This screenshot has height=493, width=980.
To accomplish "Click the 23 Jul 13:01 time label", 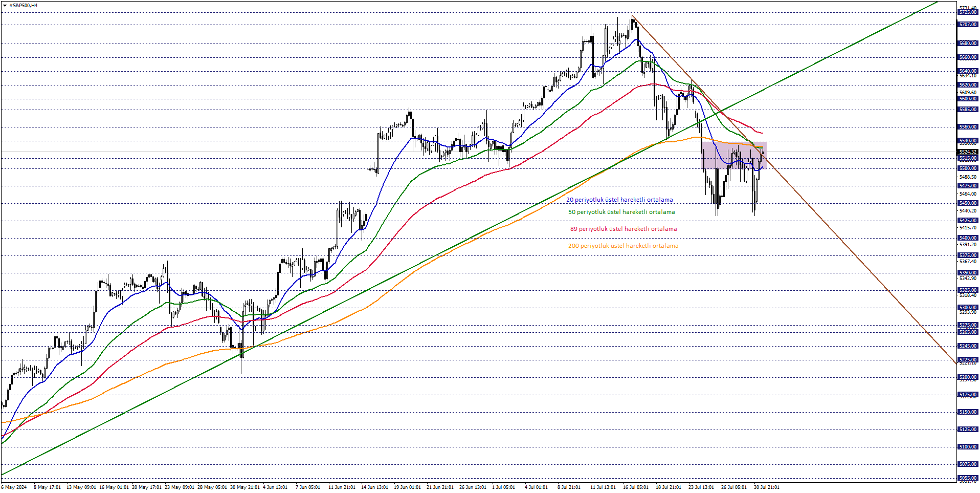I will tap(701, 487).
